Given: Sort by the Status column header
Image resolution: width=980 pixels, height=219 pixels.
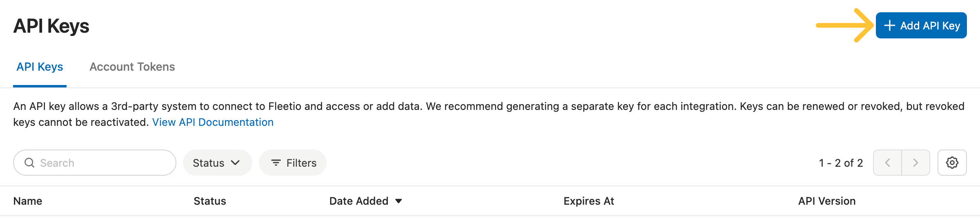Looking at the screenshot, I should [x=209, y=201].
